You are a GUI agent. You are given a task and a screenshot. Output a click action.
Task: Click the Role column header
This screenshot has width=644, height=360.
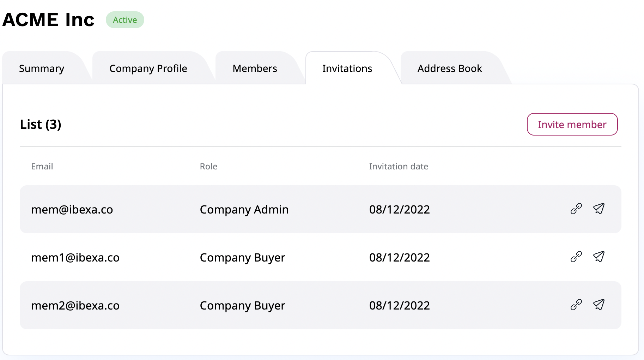pos(209,166)
